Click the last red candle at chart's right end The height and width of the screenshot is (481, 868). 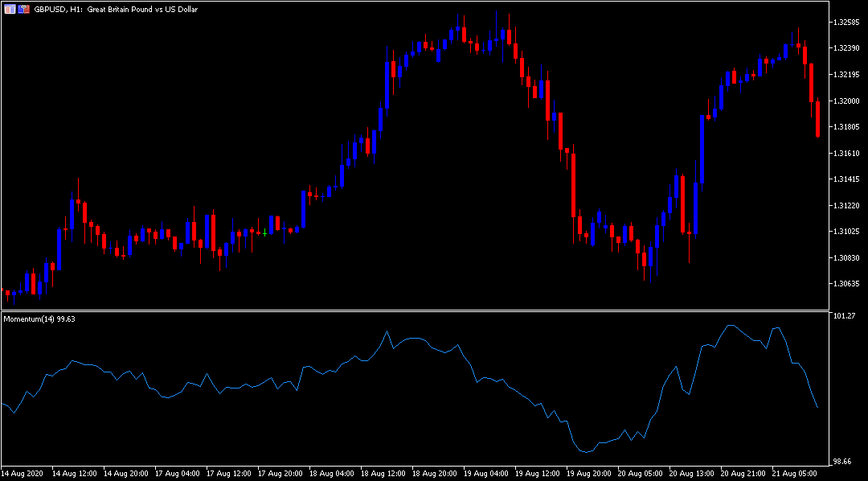coord(817,118)
